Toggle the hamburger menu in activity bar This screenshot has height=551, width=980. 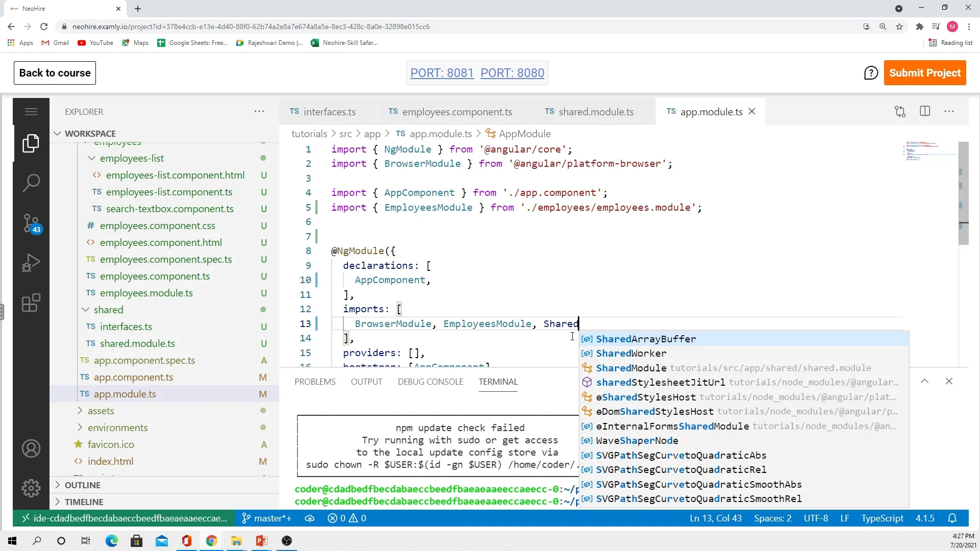click(x=31, y=111)
